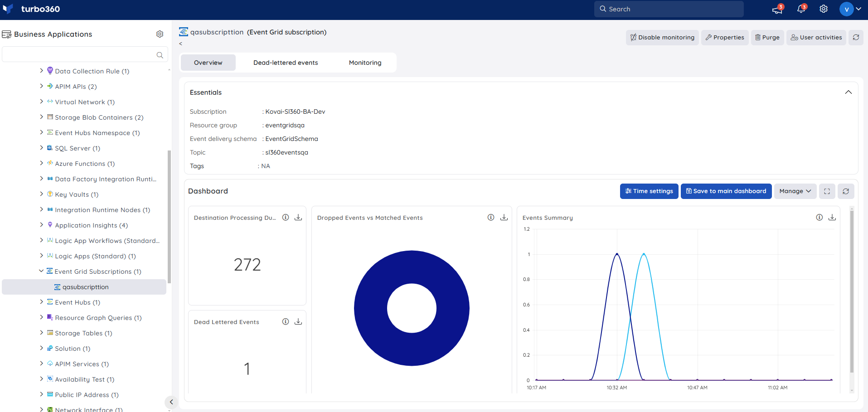This screenshot has width=868, height=412.
Task: Click the 272 value in Destination Processing widget
Action: pyautogui.click(x=247, y=265)
